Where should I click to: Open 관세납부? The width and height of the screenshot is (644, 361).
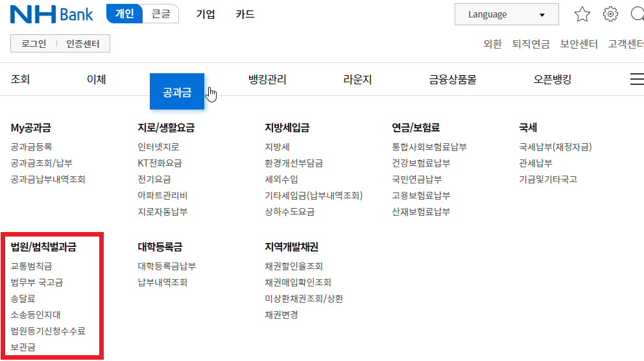(536, 163)
